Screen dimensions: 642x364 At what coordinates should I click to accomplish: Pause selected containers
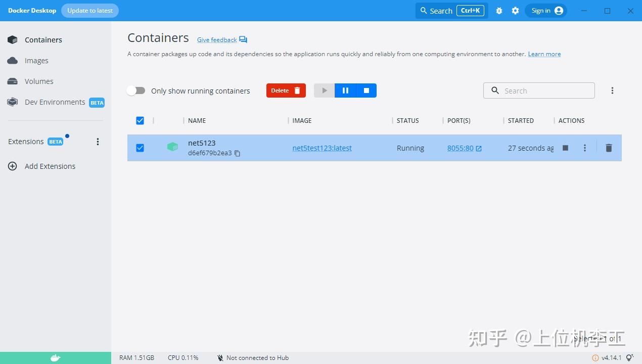pyautogui.click(x=345, y=90)
